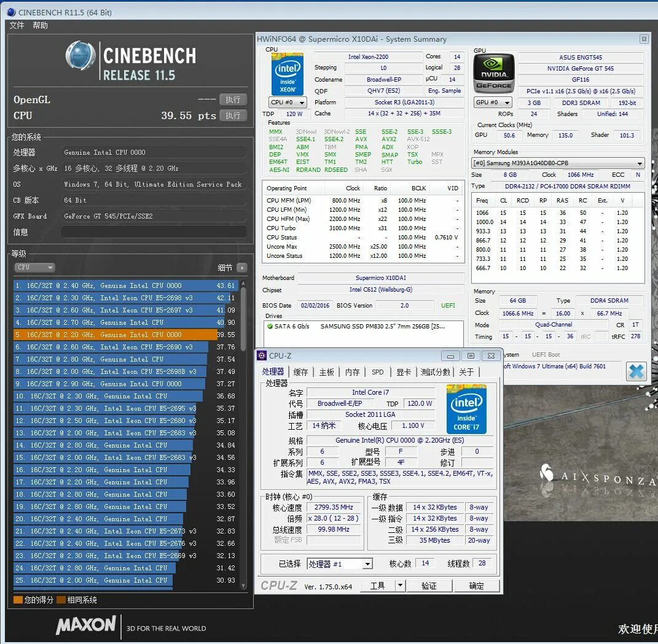Viewport: 658px width, 644px height.
Task: Click the BIOS date 02/02/2016 value
Action: (x=315, y=305)
